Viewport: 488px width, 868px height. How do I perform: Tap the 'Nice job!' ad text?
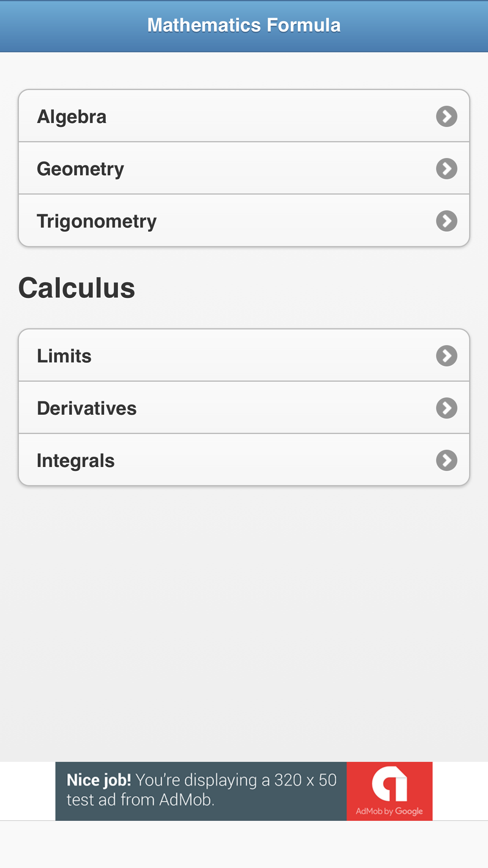tap(99, 780)
